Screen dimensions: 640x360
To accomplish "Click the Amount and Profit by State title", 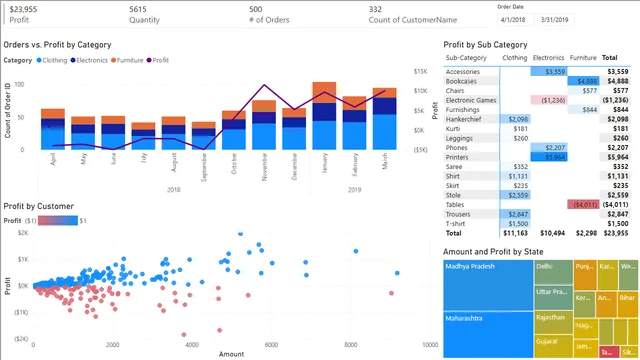I will tap(493, 252).
